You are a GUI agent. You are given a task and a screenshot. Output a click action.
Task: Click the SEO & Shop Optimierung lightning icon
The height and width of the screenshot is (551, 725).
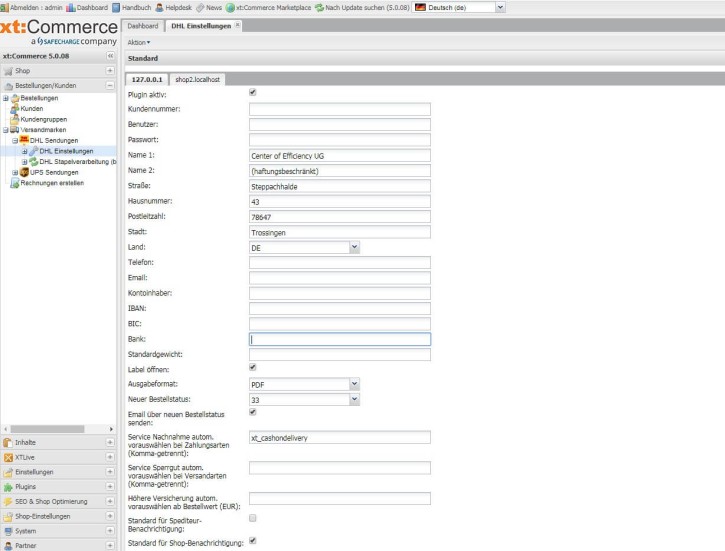[x=8, y=502]
